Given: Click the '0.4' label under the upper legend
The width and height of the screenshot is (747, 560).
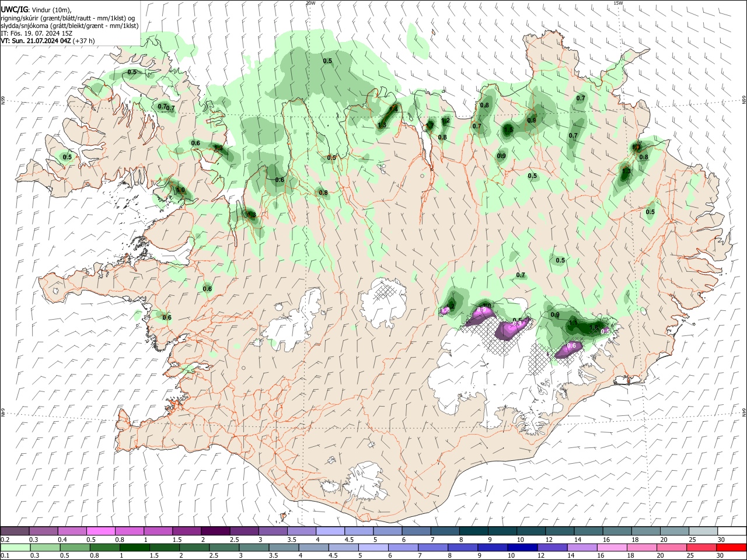Looking at the screenshot, I should click(x=62, y=540).
